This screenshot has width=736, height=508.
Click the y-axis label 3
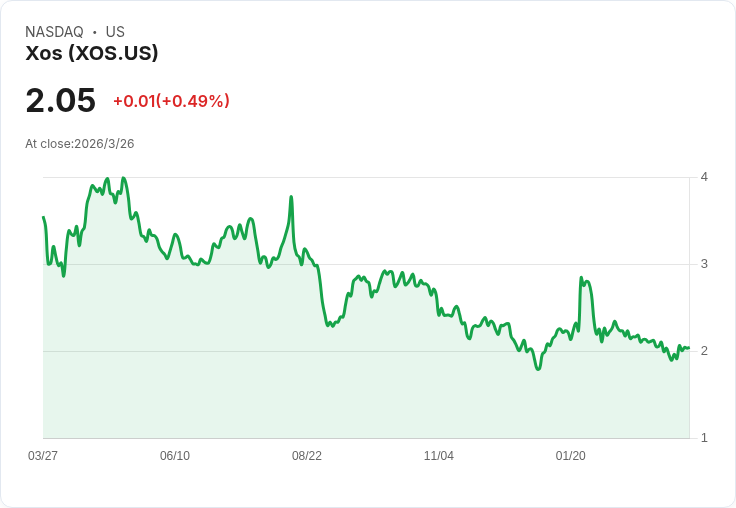tap(704, 264)
